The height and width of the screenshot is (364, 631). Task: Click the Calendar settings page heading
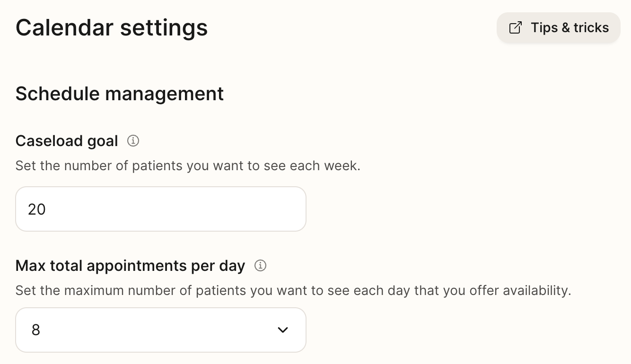[x=112, y=27]
